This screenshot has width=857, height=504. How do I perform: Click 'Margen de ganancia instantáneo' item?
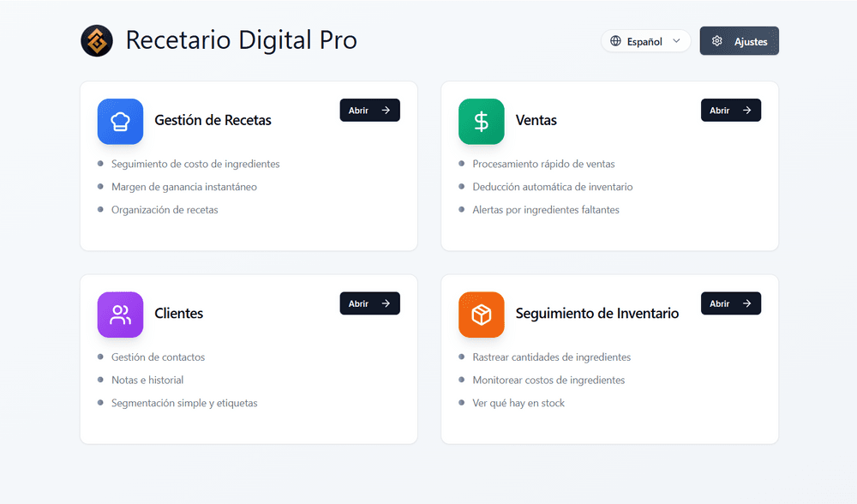[183, 187]
